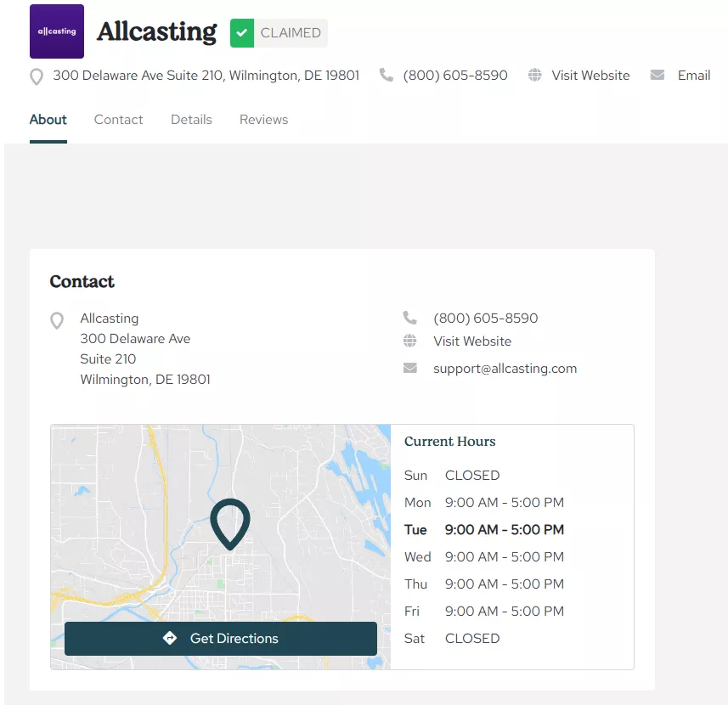The width and height of the screenshot is (728, 705).
Task: Select the Details tab
Action: tap(191, 120)
